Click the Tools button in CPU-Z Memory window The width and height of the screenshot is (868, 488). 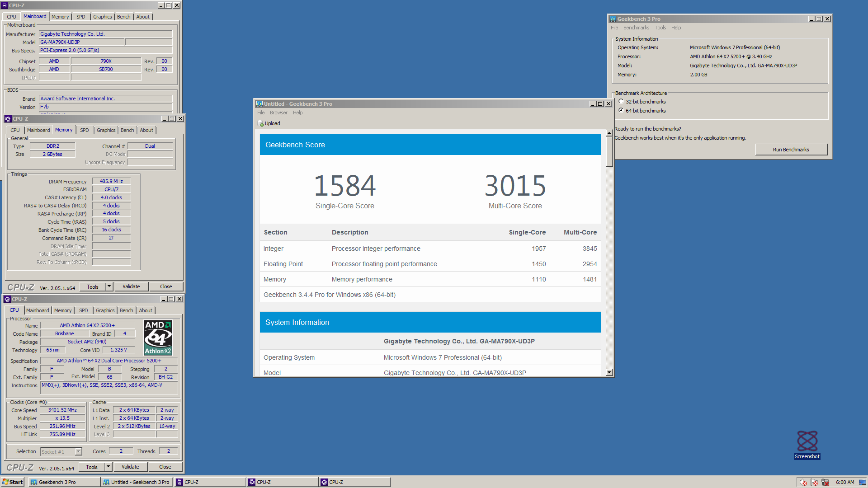pyautogui.click(x=93, y=286)
